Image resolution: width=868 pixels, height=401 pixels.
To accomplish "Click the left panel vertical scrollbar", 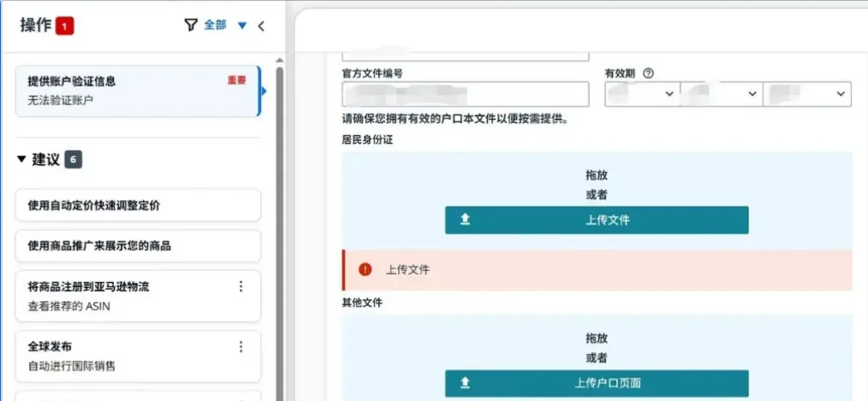I will [x=280, y=233].
